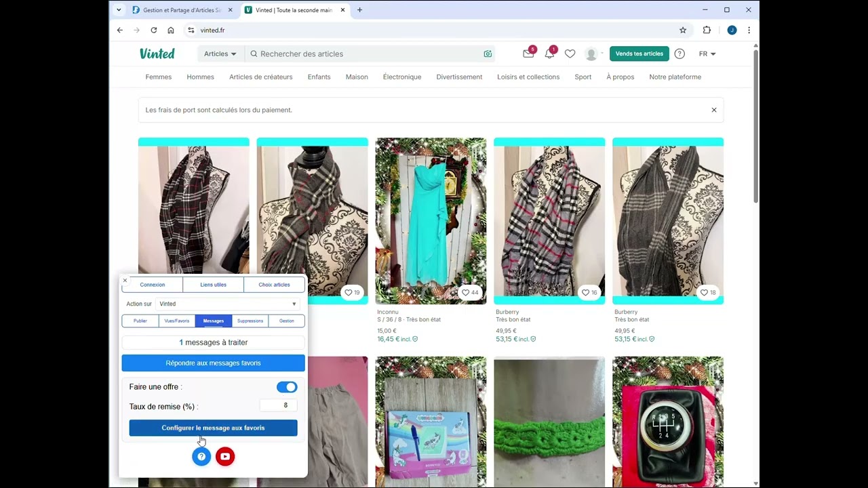Open the Gestion tab in the panel

[287, 321]
